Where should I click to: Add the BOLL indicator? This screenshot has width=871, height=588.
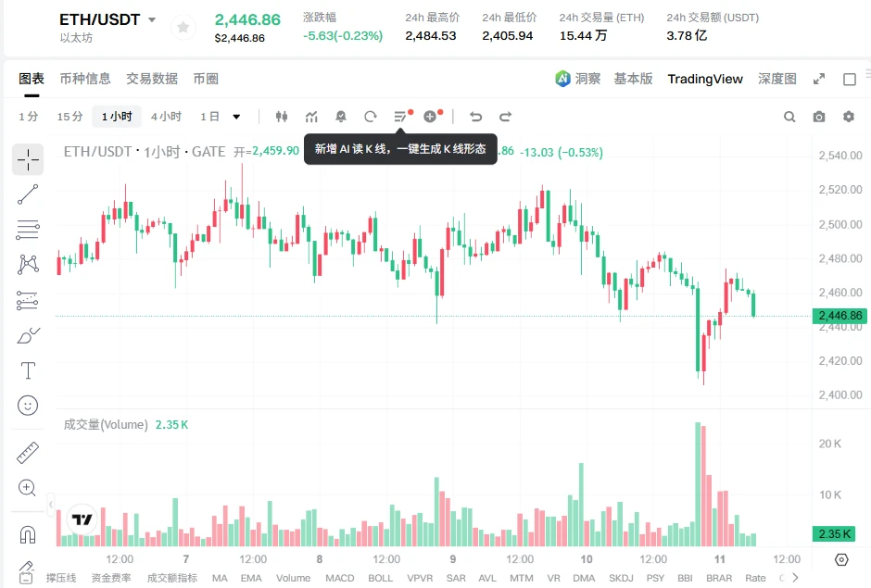(381, 578)
